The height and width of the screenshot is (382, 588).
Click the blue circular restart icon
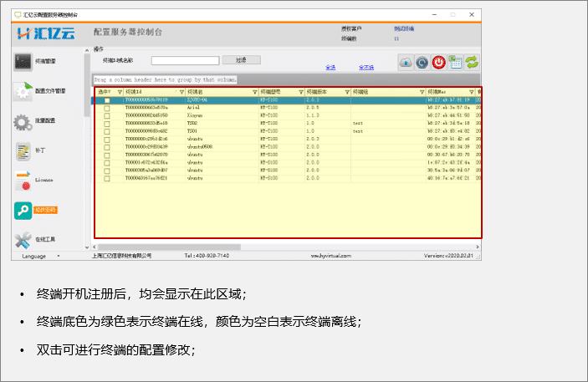(x=422, y=63)
